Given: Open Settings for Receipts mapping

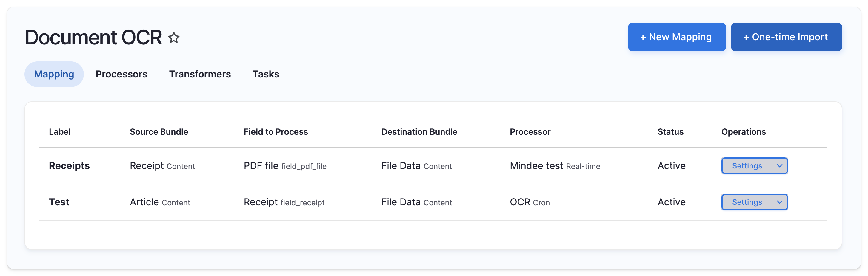Looking at the screenshot, I should click(x=747, y=166).
